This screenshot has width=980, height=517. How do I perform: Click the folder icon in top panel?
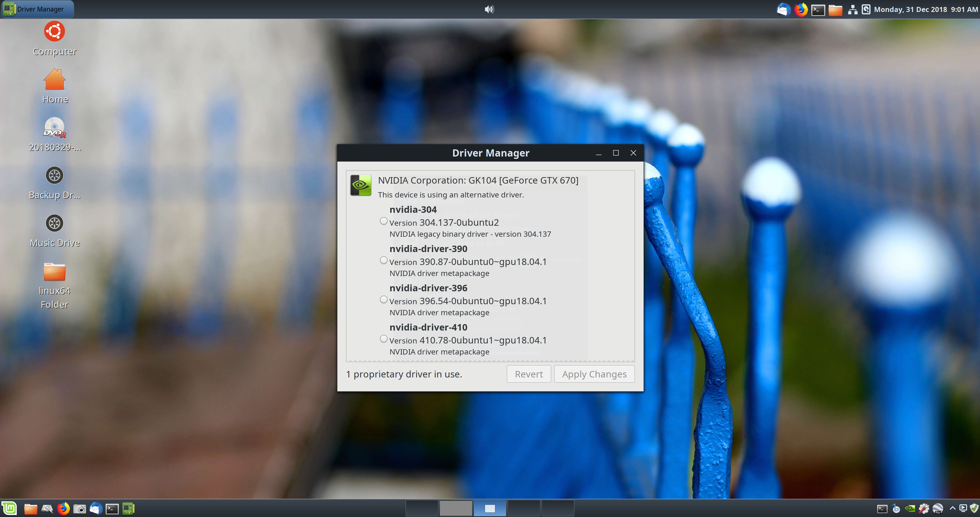tap(835, 10)
